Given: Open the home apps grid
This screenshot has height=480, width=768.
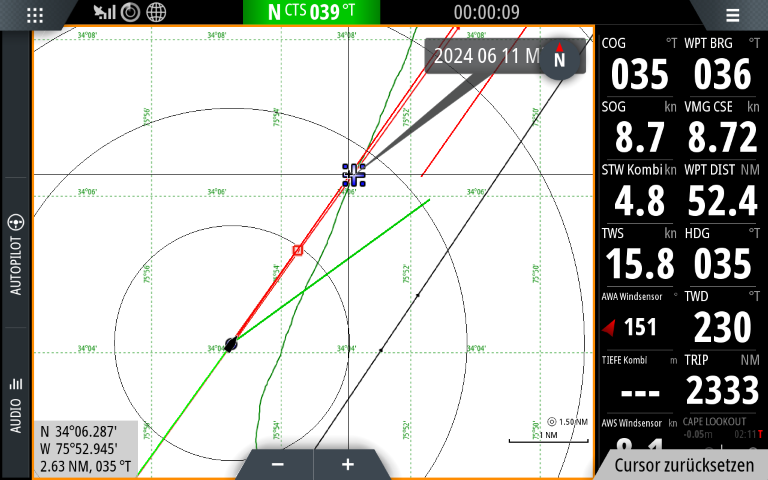Looking at the screenshot, I should (35, 14).
